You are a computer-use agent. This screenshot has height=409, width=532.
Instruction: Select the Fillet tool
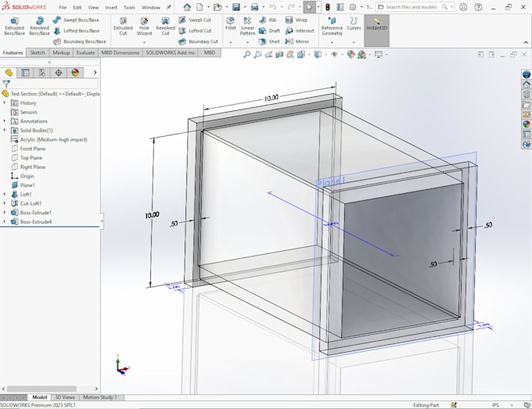click(230, 23)
